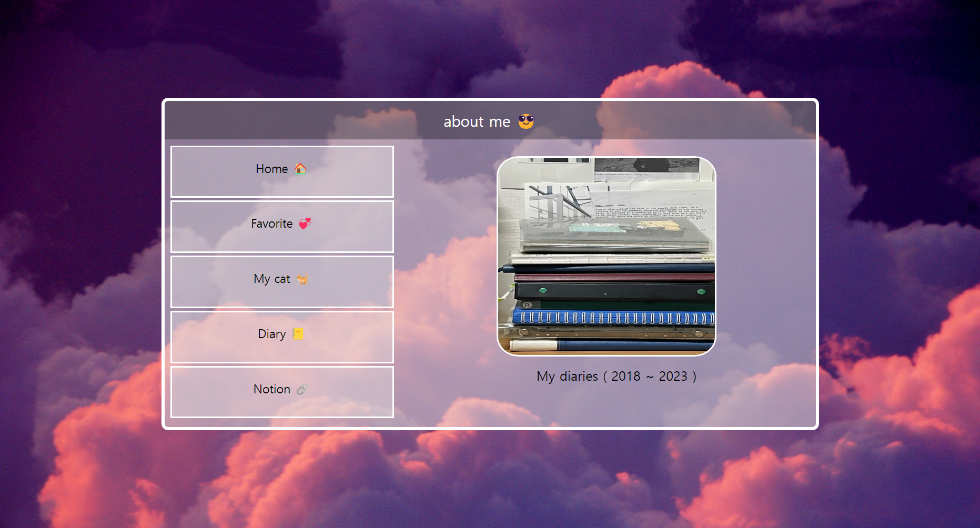
Task: Click the sunglasses emoji in the header
Action: click(526, 121)
